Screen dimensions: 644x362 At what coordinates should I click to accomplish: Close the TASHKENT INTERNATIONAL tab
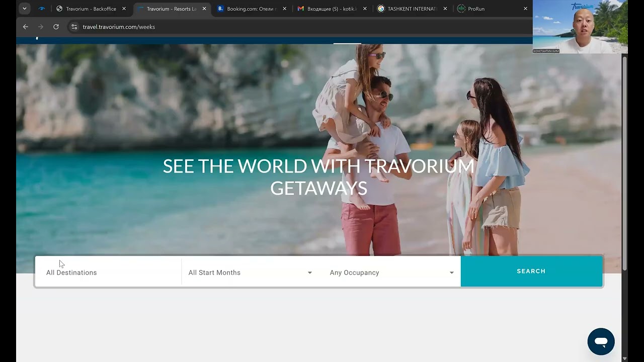coord(445,9)
